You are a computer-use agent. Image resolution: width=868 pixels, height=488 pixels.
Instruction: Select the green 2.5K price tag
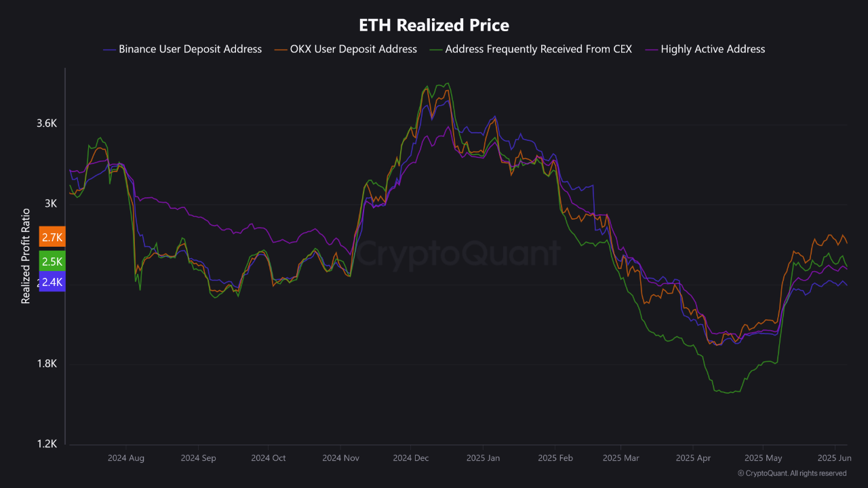point(52,262)
